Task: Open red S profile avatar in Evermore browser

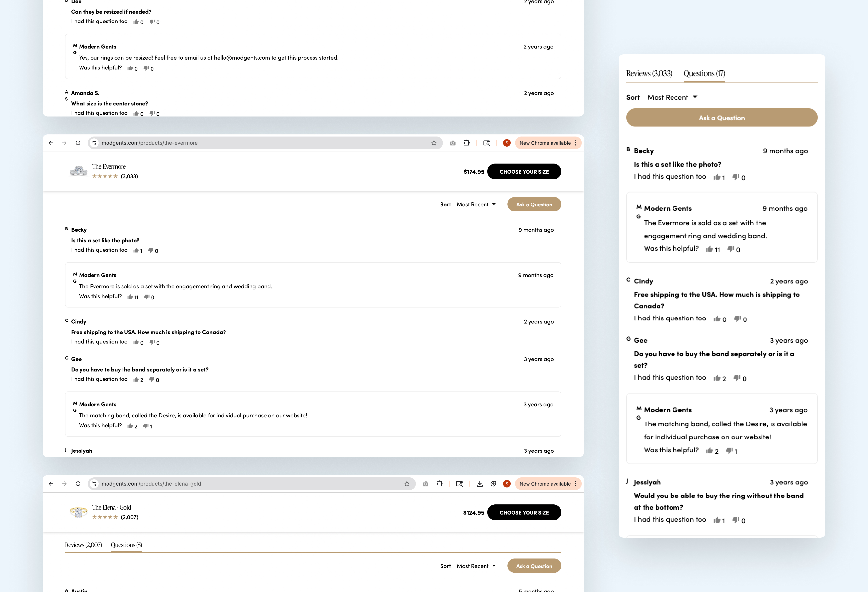Action: click(506, 143)
